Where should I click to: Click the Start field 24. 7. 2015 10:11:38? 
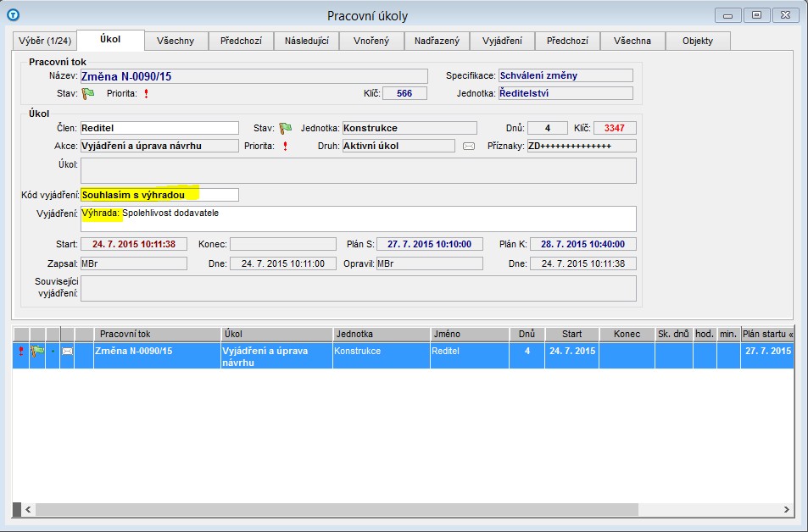click(x=134, y=244)
